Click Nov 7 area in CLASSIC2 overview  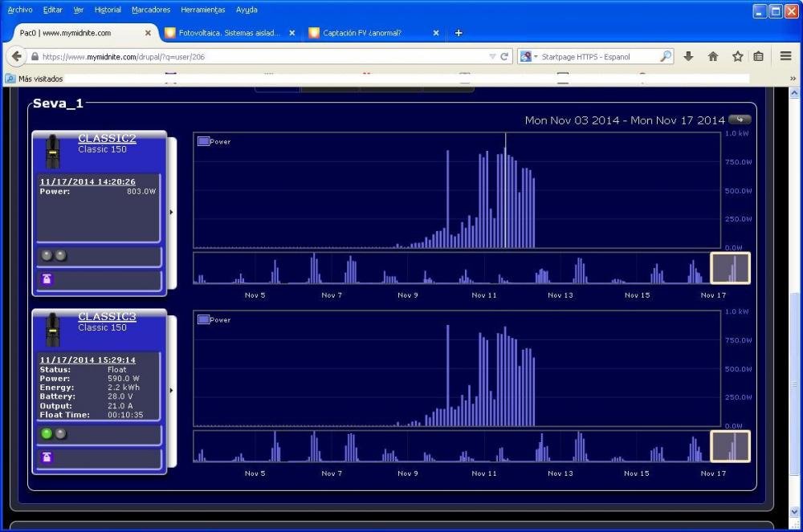click(332, 268)
